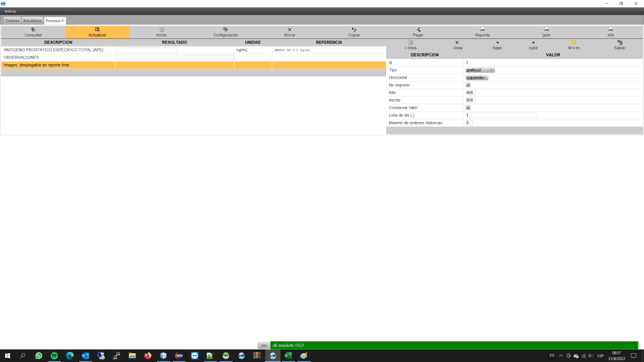Select the 'Imagen, desplegable en reporte final' row
Viewport: 644px width, 362px height.
194,65
